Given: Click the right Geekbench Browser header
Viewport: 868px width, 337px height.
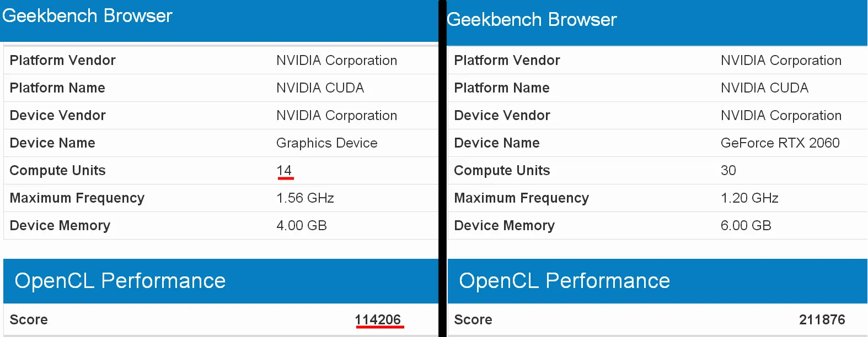Looking at the screenshot, I should coord(533,19).
